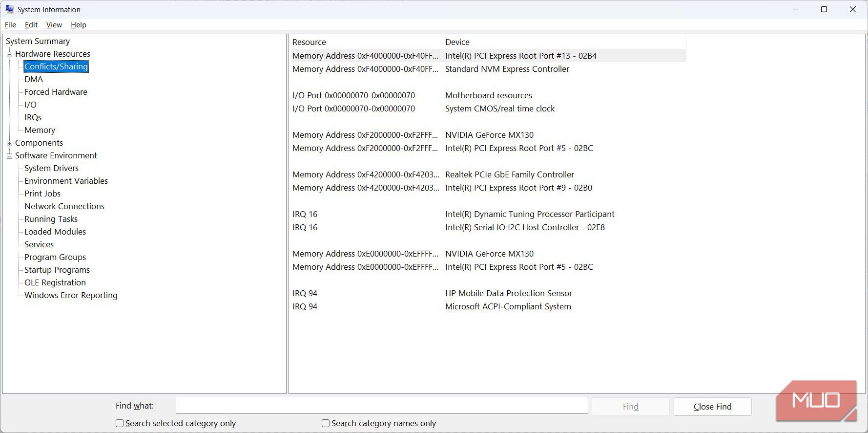Screen dimensions: 868x433
Task: Open the File menu
Action: click(x=10, y=25)
